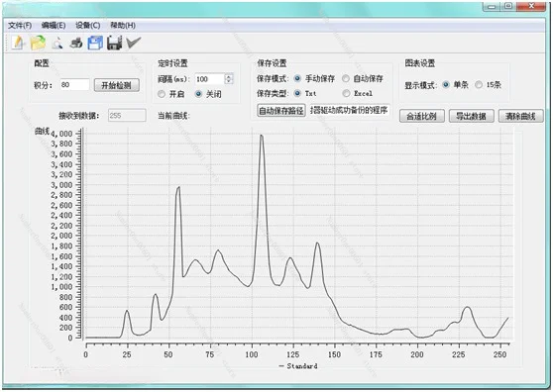Decrease interval with stepper down arrow
Screen dimensions: 553x392
tap(229, 81)
